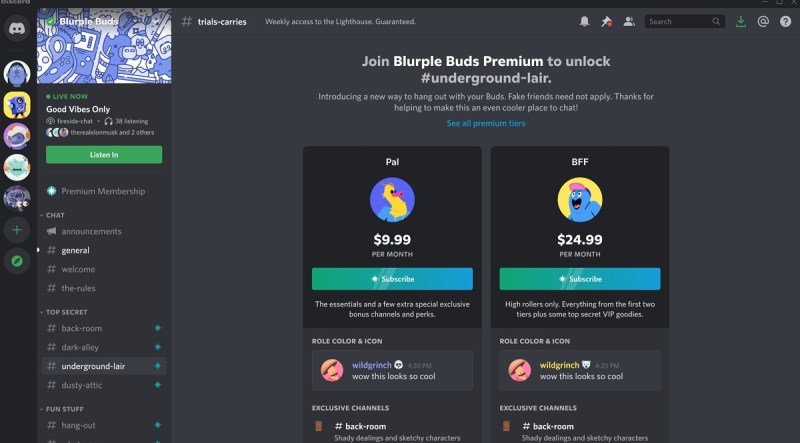Open See all premium tiers link
800x443 pixels.
point(486,124)
